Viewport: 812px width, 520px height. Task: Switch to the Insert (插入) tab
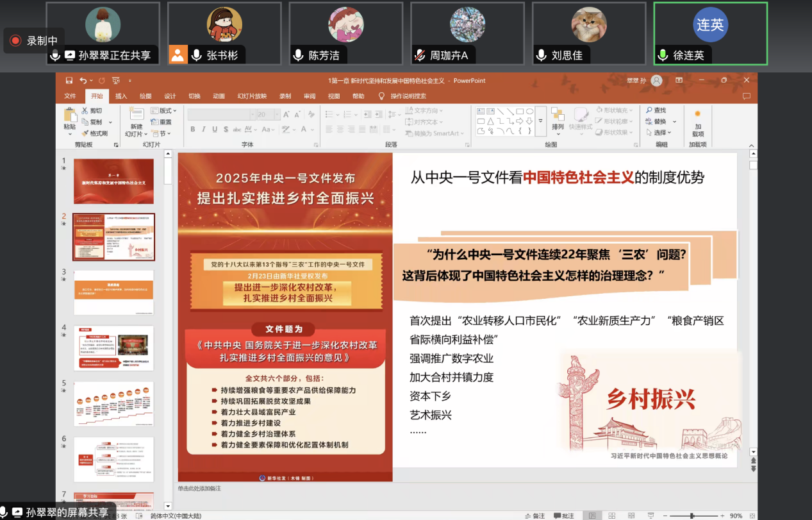coord(121,96)
